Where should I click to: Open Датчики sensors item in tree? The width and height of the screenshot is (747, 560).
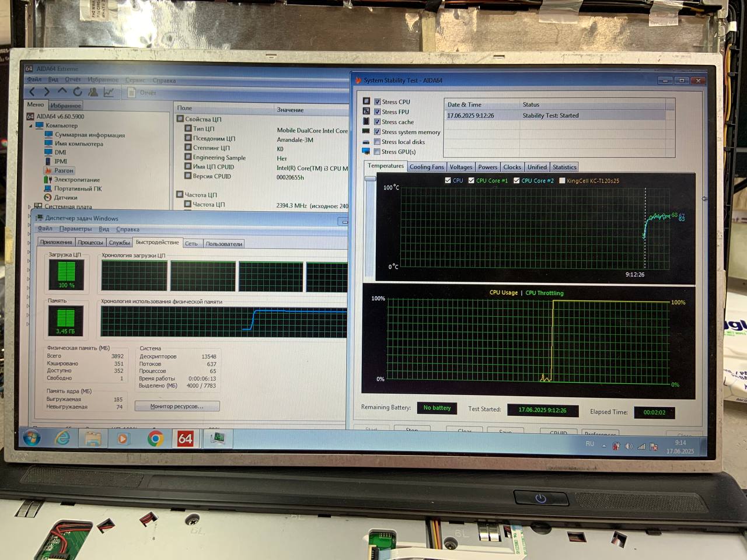65,198
